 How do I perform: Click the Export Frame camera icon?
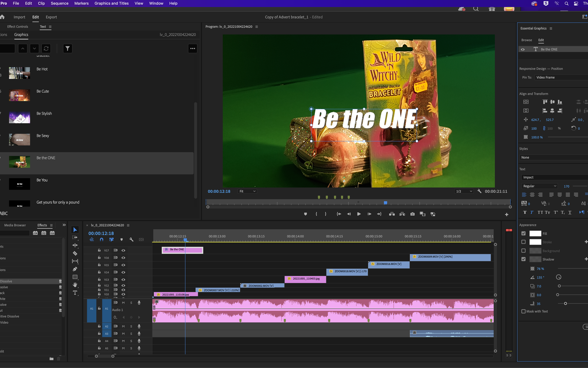tap(412, 214)
